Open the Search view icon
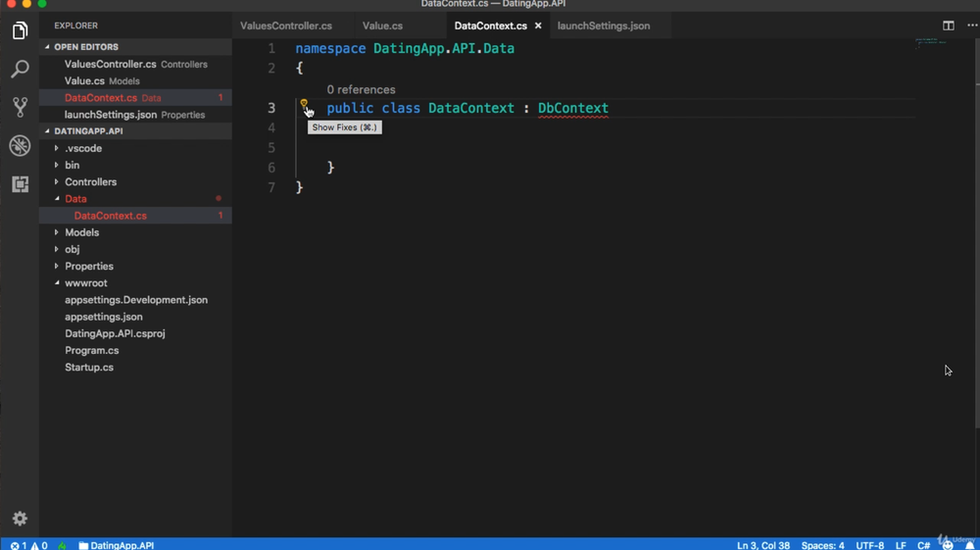This screenshot has width=980, height=550. coord(20,69)
